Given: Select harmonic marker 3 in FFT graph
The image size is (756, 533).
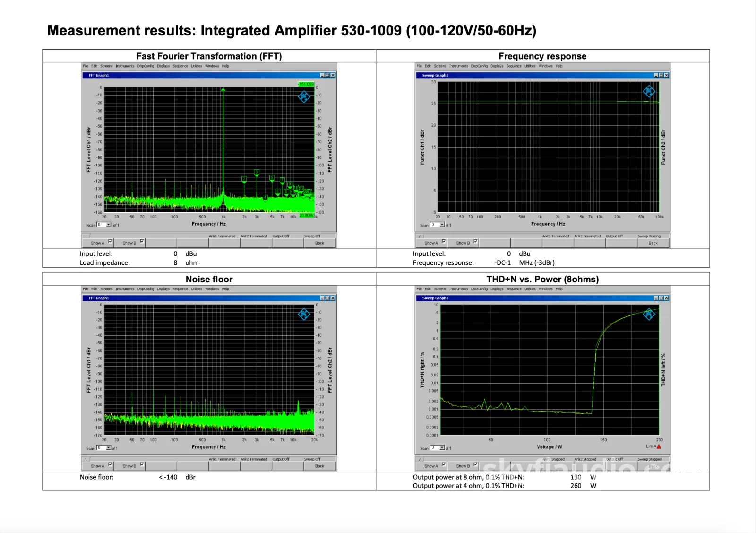Looking at the screenshot, I should (257, 172).
